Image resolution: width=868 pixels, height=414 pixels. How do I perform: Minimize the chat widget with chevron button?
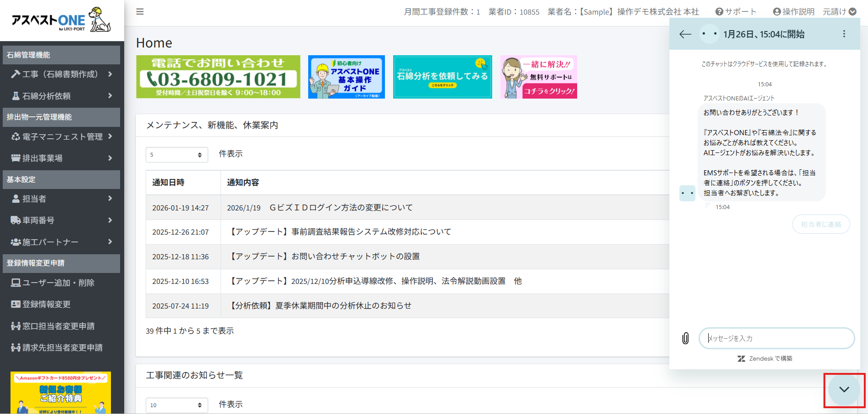tap(844, 389)
